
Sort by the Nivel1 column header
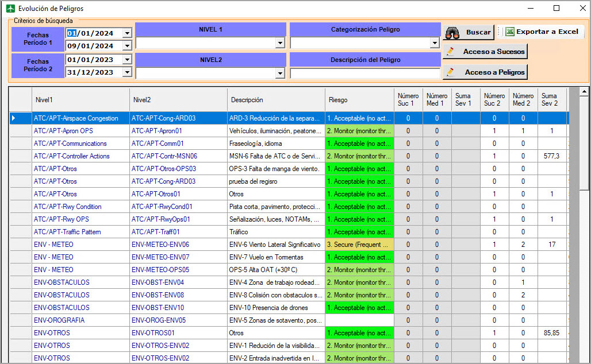click(80, 100)
